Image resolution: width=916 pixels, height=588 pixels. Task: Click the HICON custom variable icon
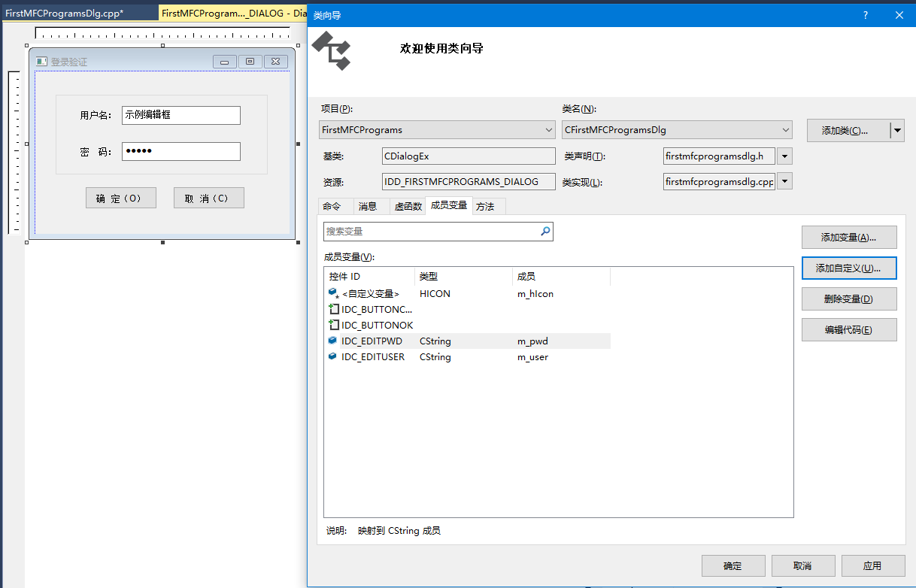(332, 293)
